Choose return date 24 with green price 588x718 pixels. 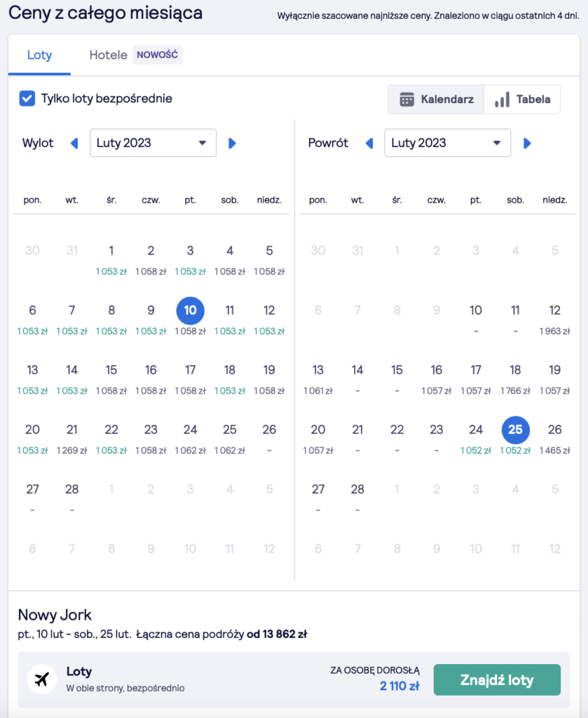[476, 437]
